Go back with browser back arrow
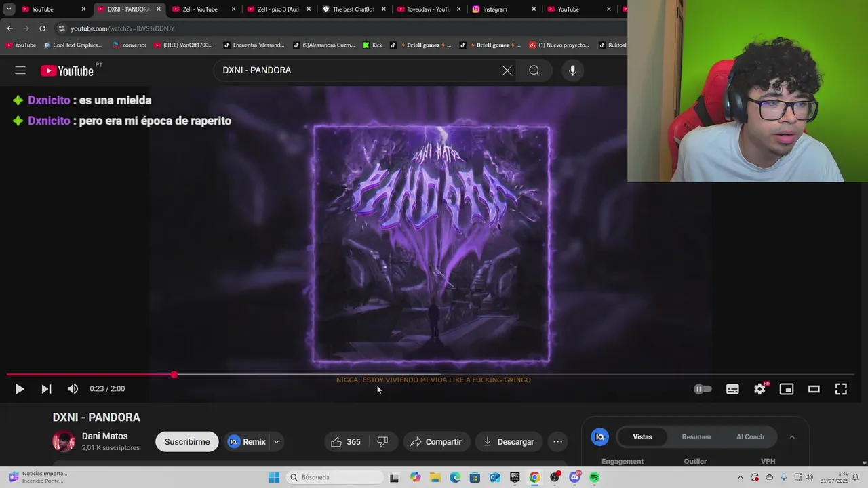The width and height of the screenshot is (868, 488). click(x=9, y=28)
